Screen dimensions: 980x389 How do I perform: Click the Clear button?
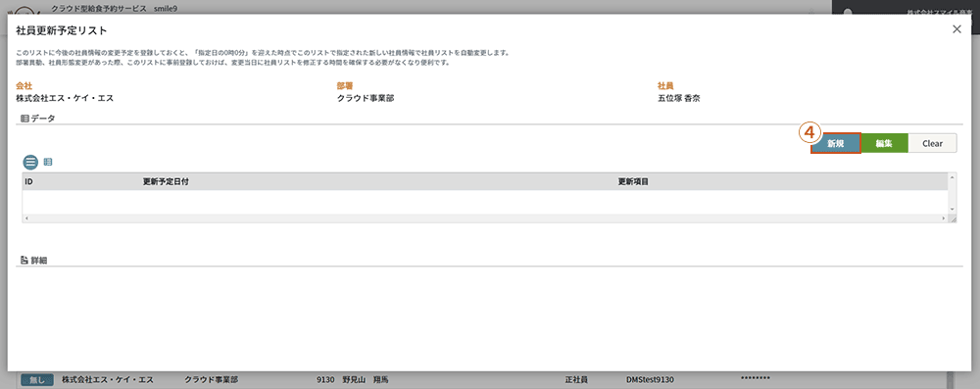coord(932,143)
